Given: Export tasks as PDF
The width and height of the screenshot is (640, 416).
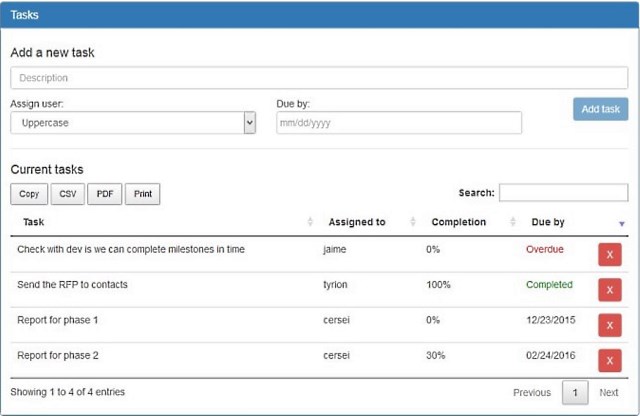Looking at the screenshot, I should [x=104, y=194].
